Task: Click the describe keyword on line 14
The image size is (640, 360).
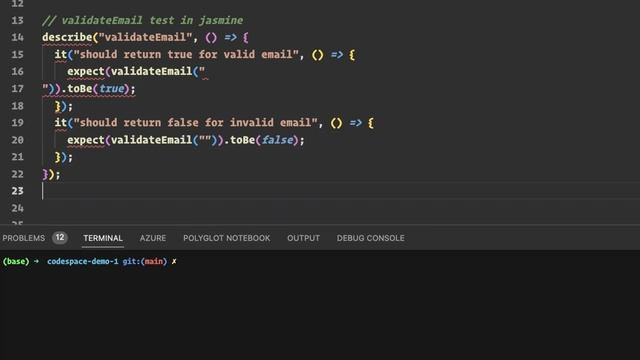Action: point(67,38)
